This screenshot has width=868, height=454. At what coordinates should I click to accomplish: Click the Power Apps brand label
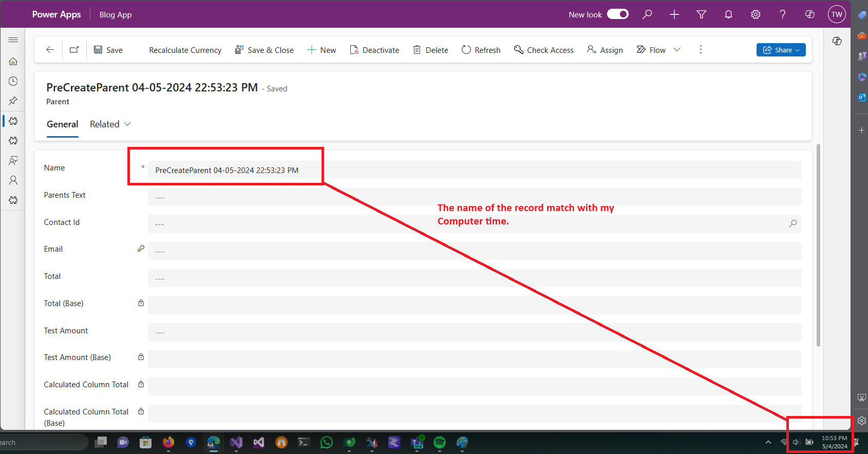pyautogui.click(x=56, y=14)
